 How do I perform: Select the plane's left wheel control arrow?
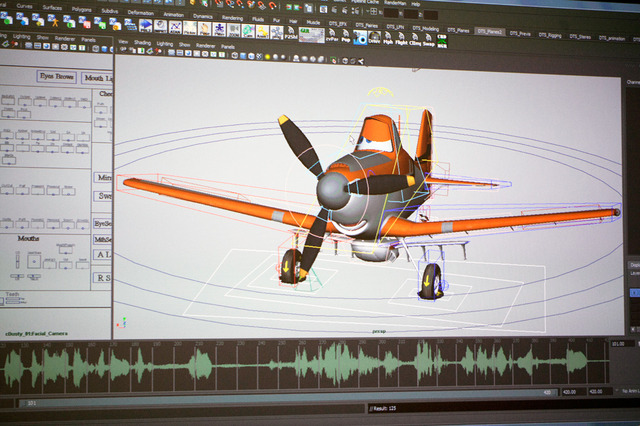pos(291,268)
